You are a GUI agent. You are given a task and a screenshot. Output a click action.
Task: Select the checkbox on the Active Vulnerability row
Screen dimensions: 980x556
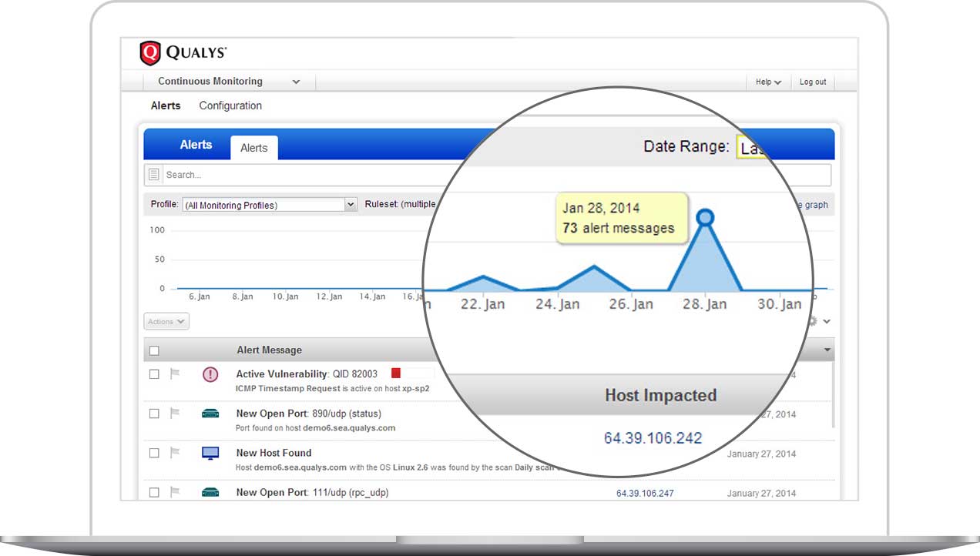pyautogui.click(x=153, y=374)
